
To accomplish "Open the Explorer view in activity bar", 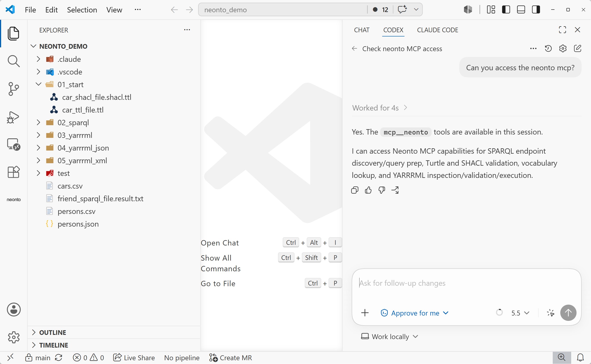I will [x=14, y=33].
